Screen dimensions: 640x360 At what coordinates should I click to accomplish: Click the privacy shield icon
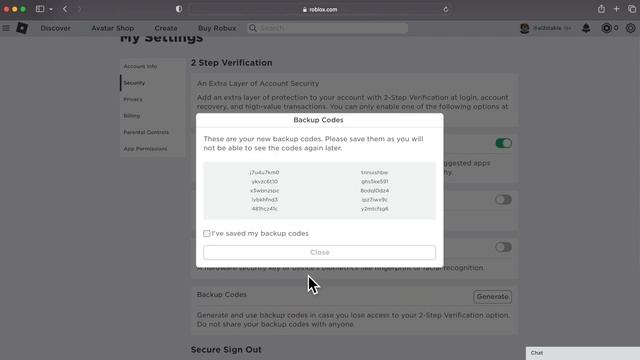179,9
